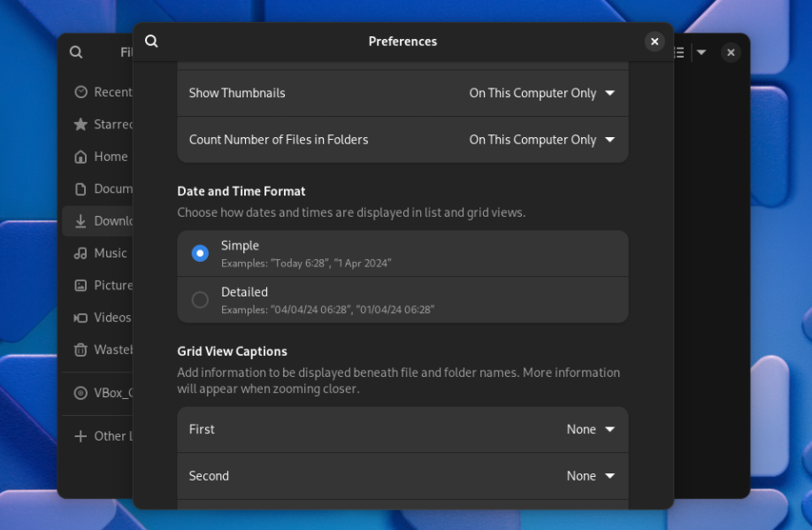Viewport: 812px width, 530px height.
Task: Open the Second caption dropdown
Action: tap(590, 476)
